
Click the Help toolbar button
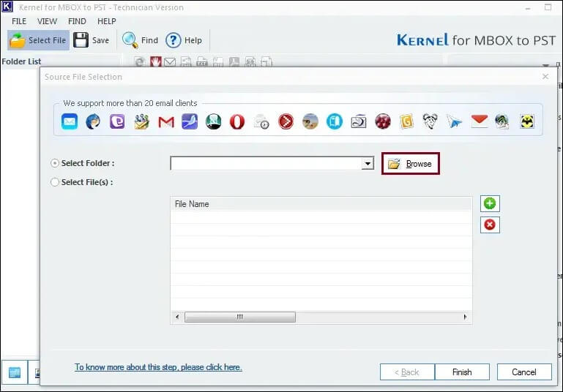(184, 40)
